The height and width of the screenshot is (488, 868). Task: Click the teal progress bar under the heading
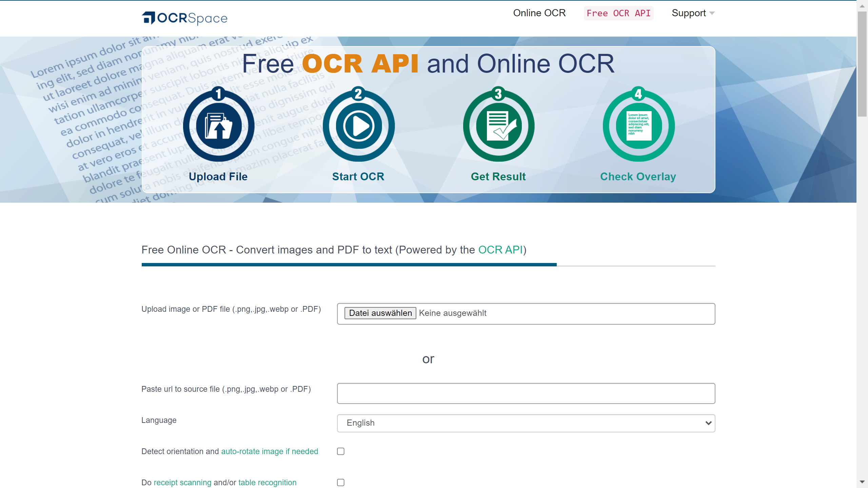(x=349, y=264)
